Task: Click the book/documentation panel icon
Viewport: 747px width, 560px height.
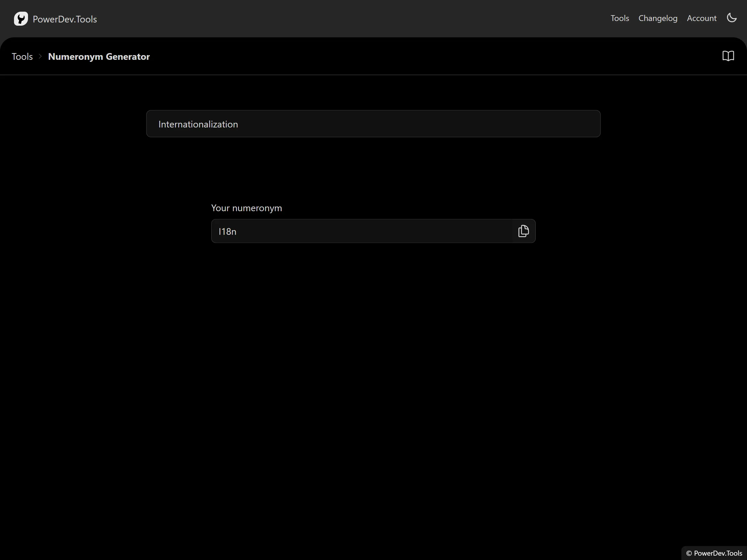Action: 728,56
